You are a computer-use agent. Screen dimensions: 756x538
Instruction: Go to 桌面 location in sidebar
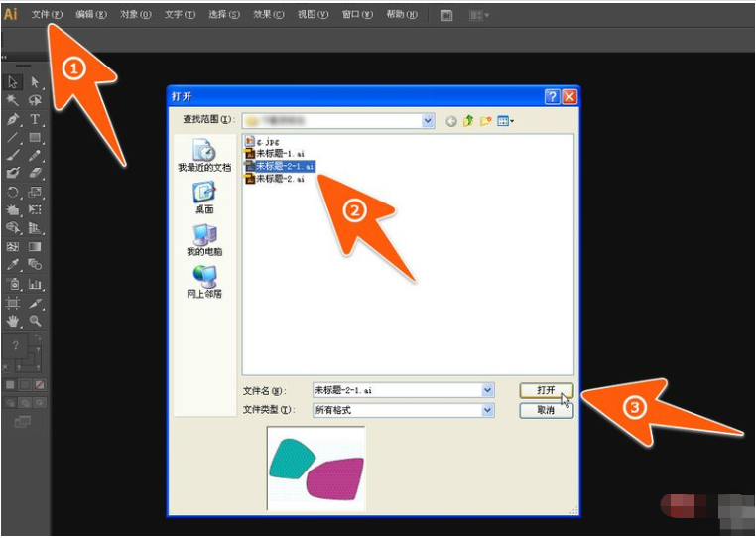[x=204, y=198]
